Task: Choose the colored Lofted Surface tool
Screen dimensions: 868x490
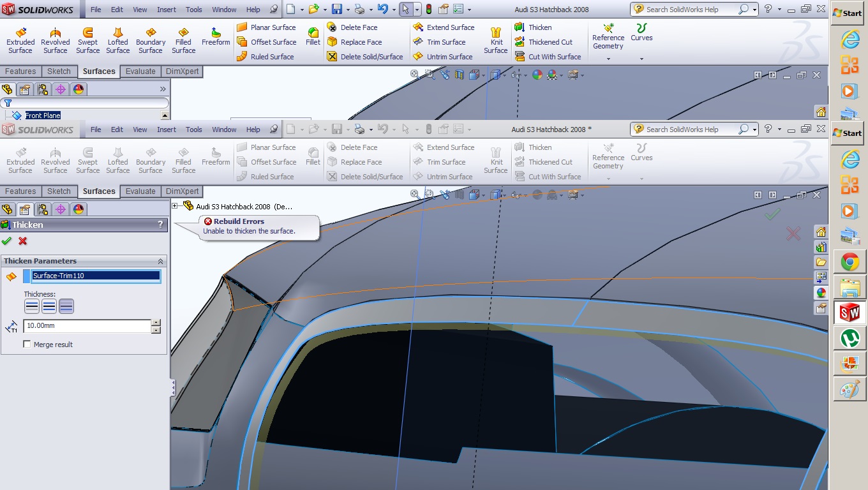Action: pyautogui.click(x=118, y=41)
